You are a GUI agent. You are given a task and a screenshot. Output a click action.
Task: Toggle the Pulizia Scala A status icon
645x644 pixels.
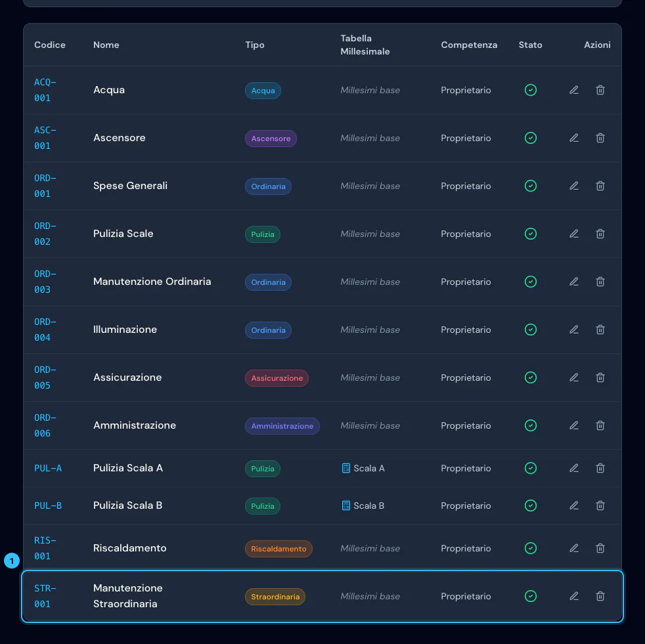(531, 468)
